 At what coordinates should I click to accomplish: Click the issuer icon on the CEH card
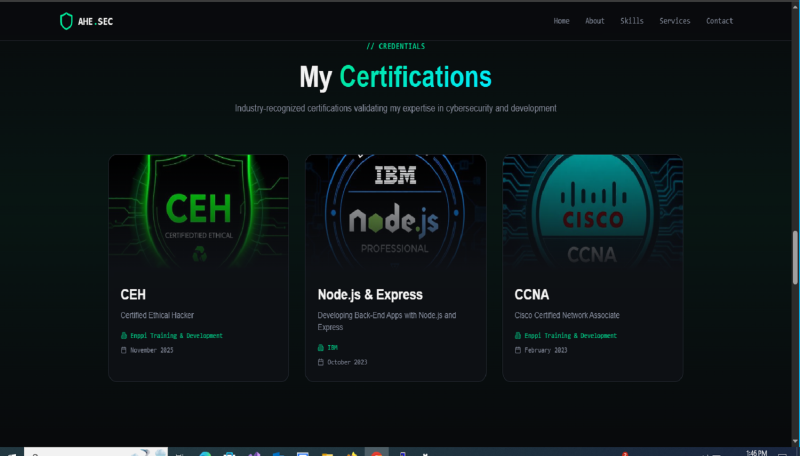[124, 336]
